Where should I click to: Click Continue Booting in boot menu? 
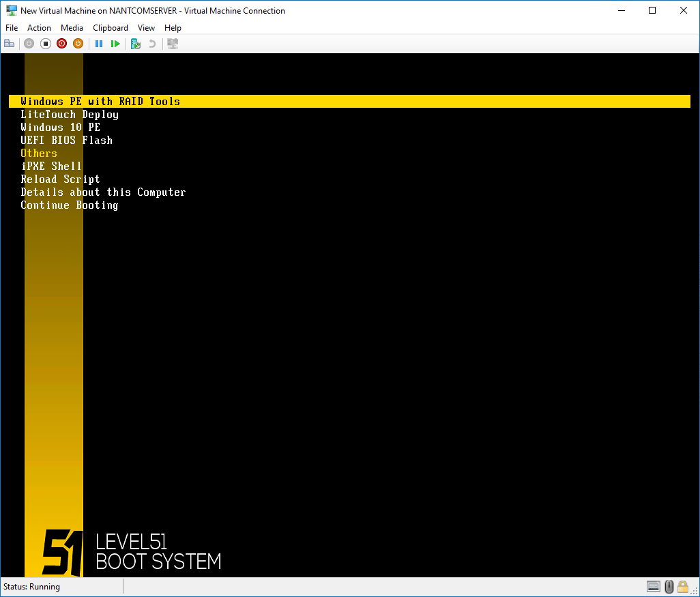click(x=70, y=205)
